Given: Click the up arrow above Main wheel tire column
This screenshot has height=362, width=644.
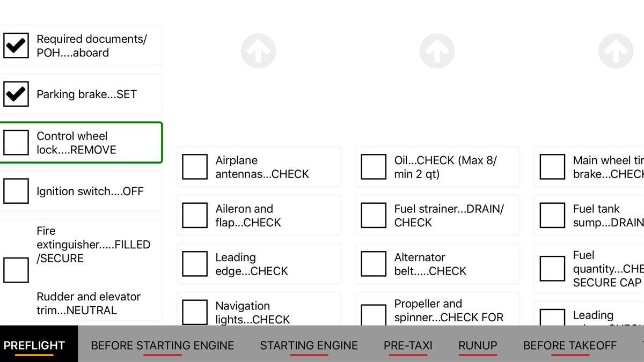Looking at the screenshot, I should pos(616,51).
